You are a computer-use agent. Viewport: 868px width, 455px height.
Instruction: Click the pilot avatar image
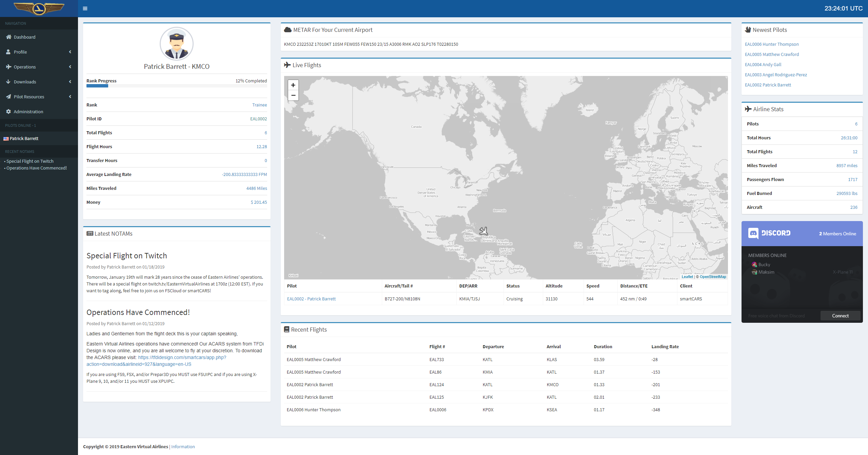pyautogui.click(x=176, y=44)
